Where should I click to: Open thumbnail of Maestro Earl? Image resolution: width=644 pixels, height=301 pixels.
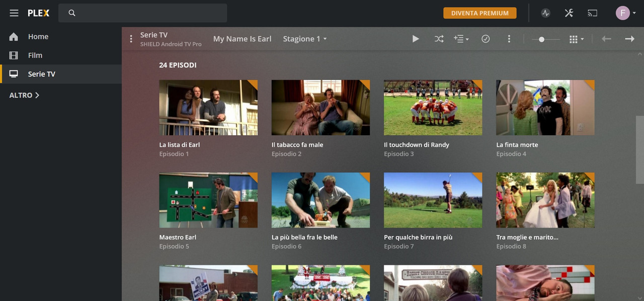(208, 200)
